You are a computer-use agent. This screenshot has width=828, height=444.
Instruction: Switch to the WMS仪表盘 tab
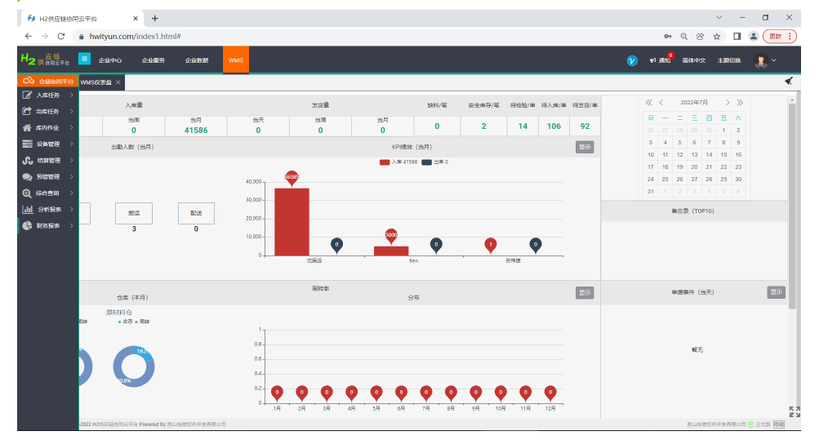96,82
